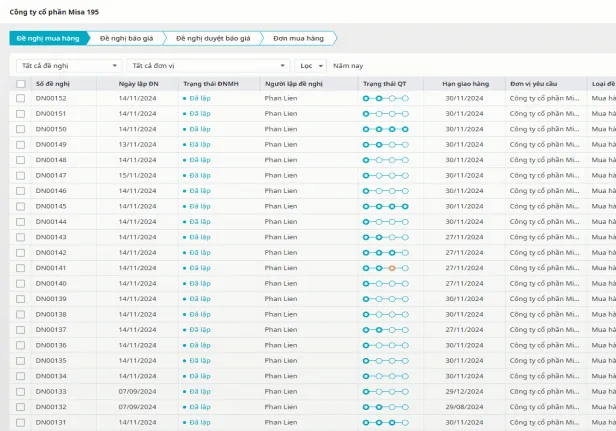Tick the checkbox for row DN00151
The height and width of the screenshot is (431, 616).
tap(20, 114)
